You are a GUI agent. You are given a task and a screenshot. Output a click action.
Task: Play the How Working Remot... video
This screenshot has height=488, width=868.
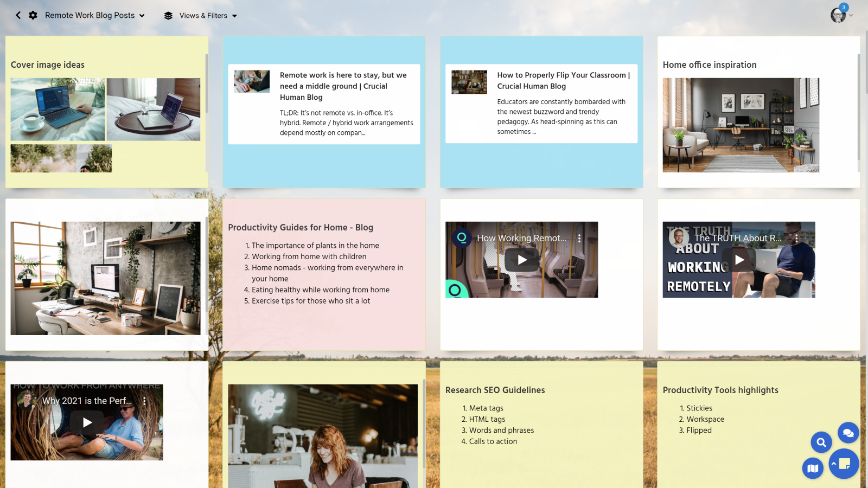point(522,260)
